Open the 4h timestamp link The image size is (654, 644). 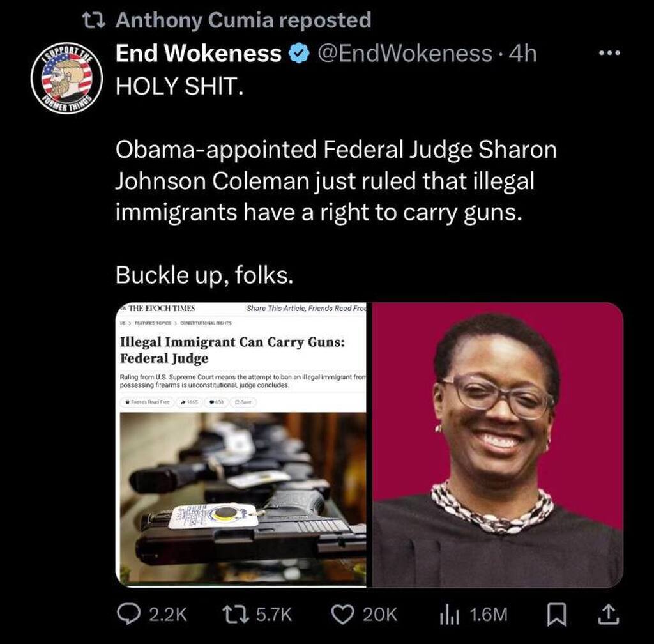click(x=523, y=54)
